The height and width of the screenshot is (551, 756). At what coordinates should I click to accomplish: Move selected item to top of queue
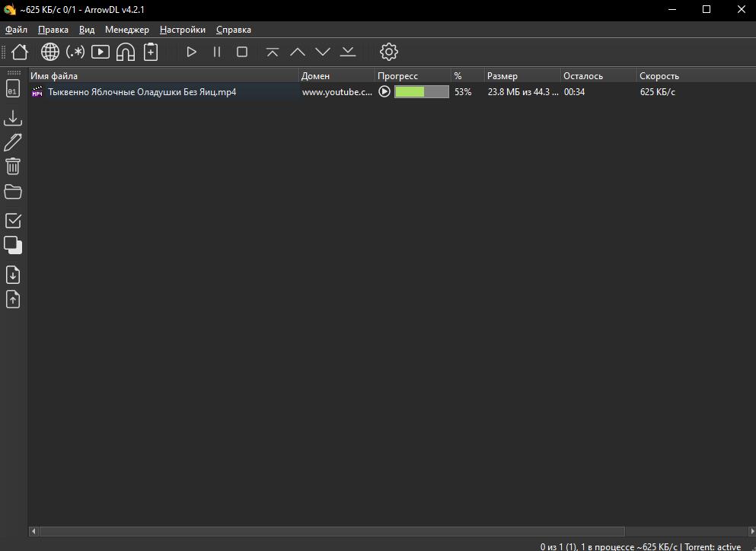tap(273, 52)
